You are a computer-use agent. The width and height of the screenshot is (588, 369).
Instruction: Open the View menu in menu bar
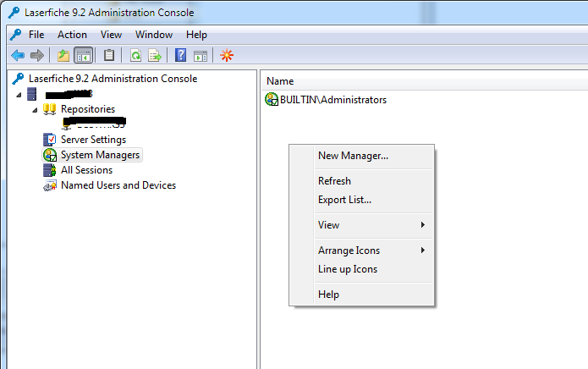(x=111, y=35)
